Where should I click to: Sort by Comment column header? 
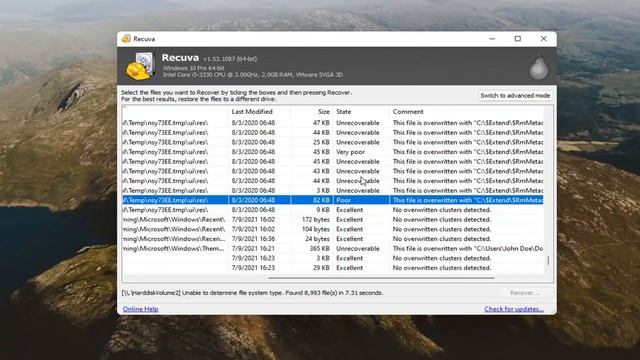click(467, 111)
